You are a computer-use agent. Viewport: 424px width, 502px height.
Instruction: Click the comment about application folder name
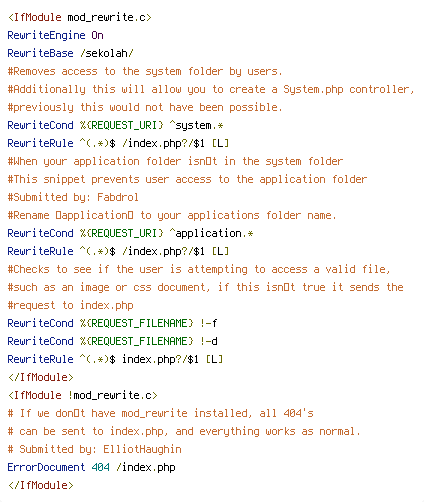click(x=172, y=215)
